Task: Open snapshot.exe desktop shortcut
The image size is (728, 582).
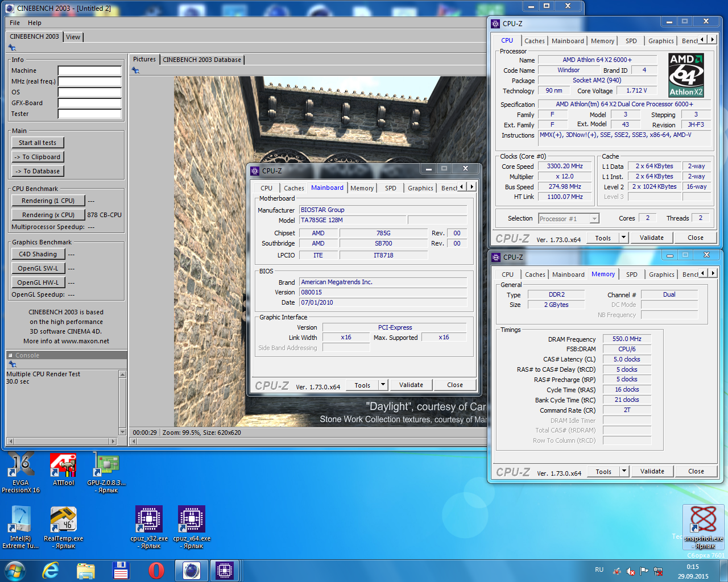Action: click(704, 527)
